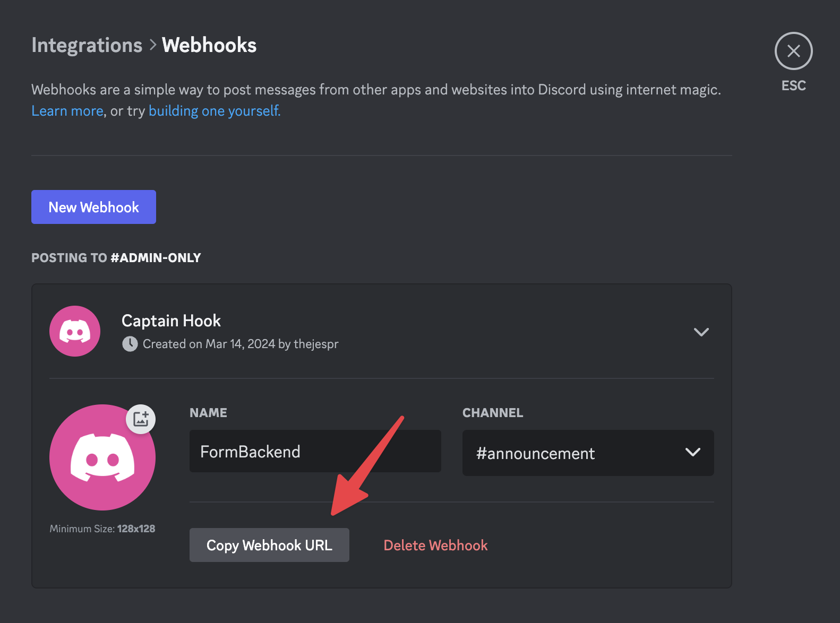Select the Webhooks breadcrumb item
The width and height of the screenshot is (840, 623).
click(x=209, y=45)
